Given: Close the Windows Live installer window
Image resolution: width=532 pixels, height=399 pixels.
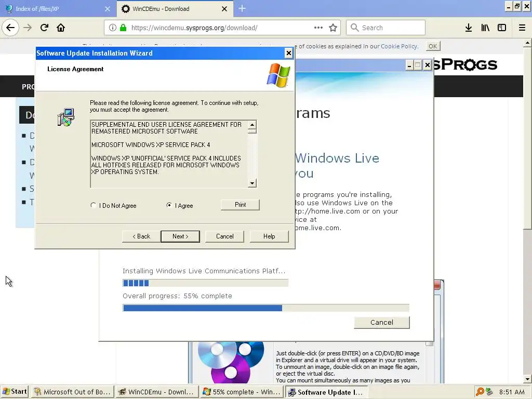Looking at the screenshot, I should point(427,65).
